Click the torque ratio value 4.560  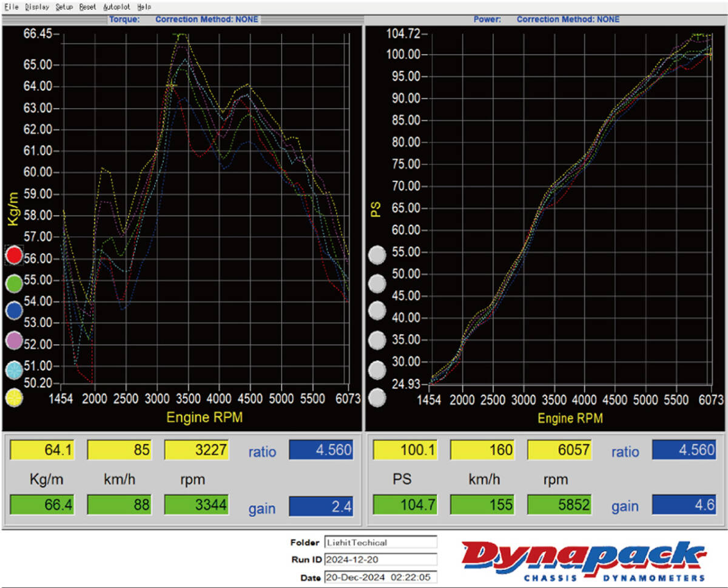321,450
